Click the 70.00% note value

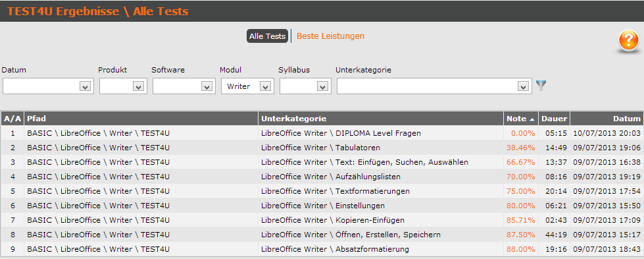point(521,177)
